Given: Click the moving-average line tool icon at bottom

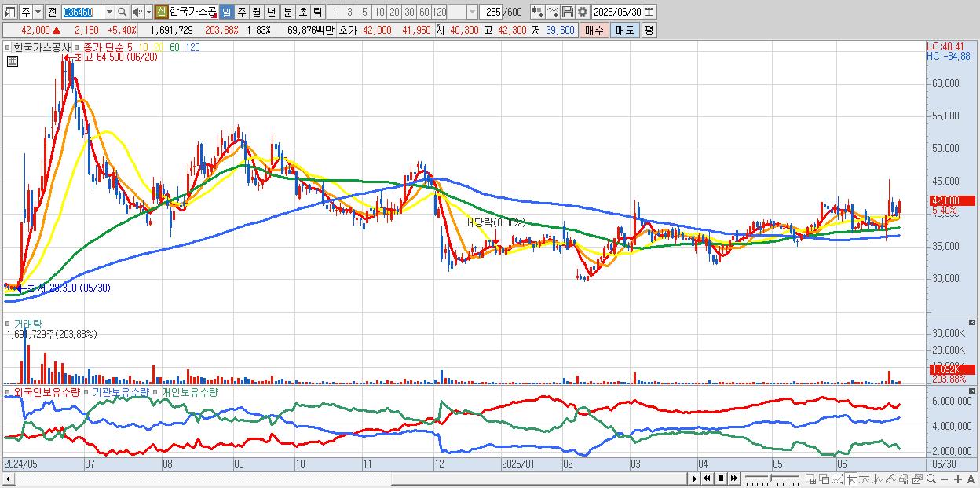Looking at the screenshot, I should [865, 479].
